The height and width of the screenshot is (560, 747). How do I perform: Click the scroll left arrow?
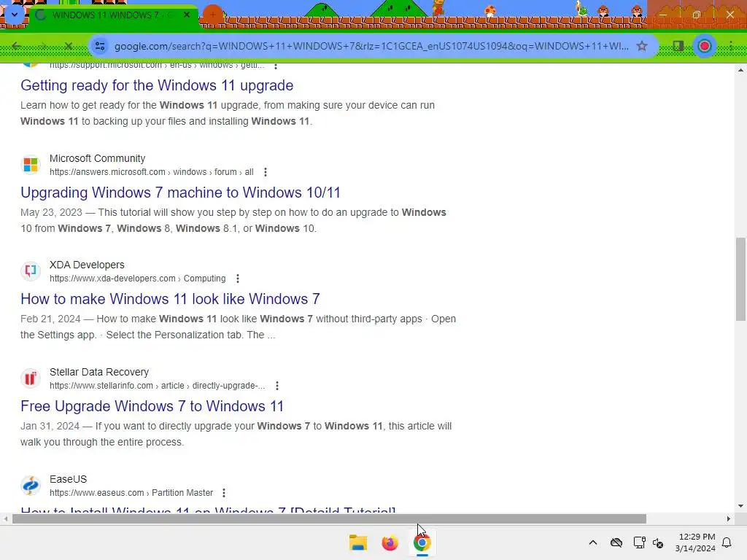click(x=5, y=519)
